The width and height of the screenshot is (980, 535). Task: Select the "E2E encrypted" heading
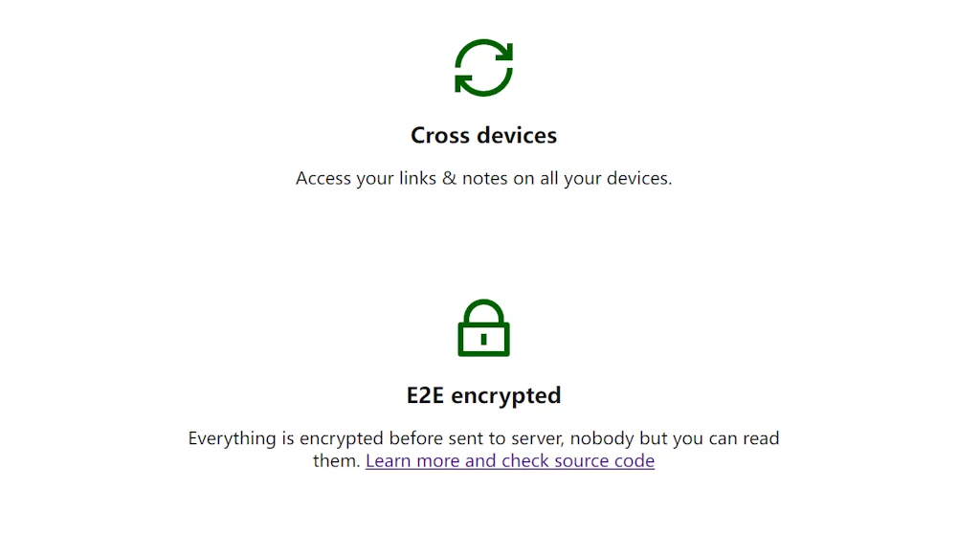coord(483,395)
